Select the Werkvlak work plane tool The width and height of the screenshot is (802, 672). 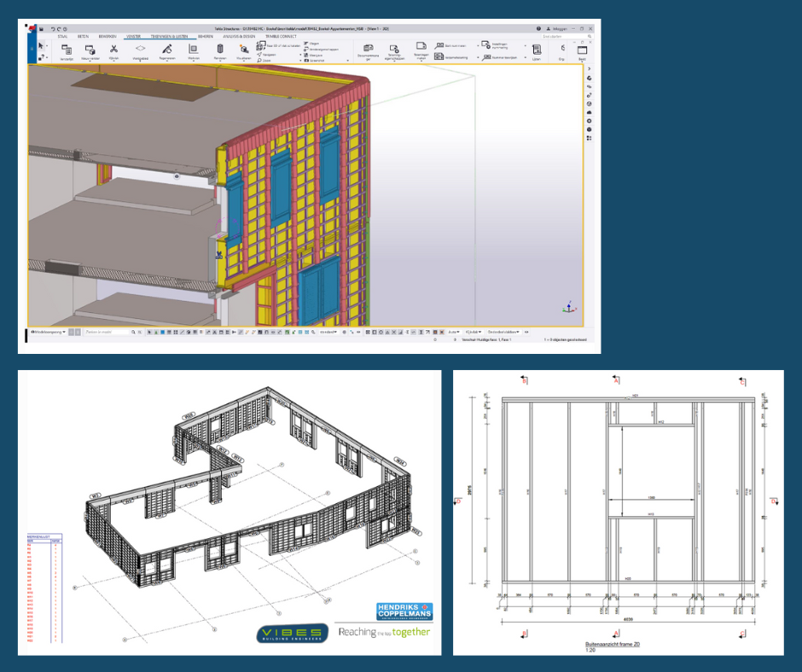click(x=193, y=51)
